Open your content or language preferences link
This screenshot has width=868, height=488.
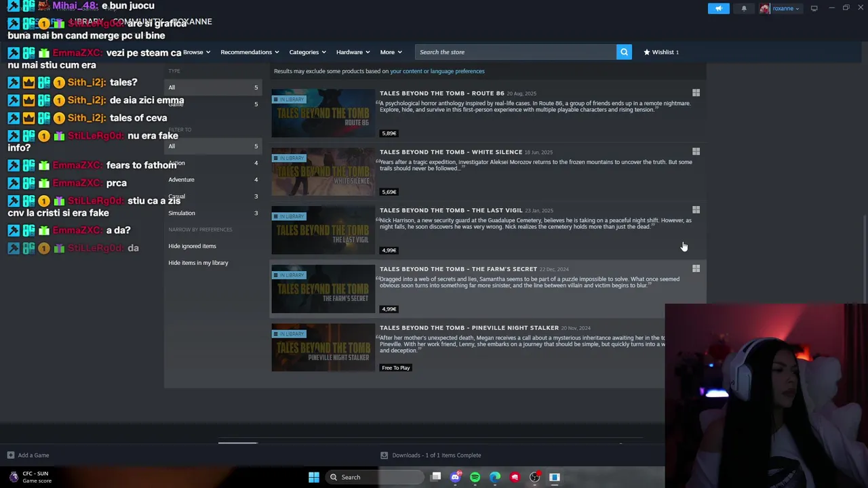[x=437, y=71]
